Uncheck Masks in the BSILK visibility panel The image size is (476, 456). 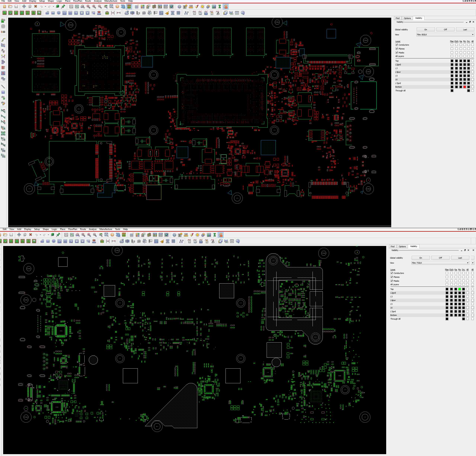click(397, 52)
